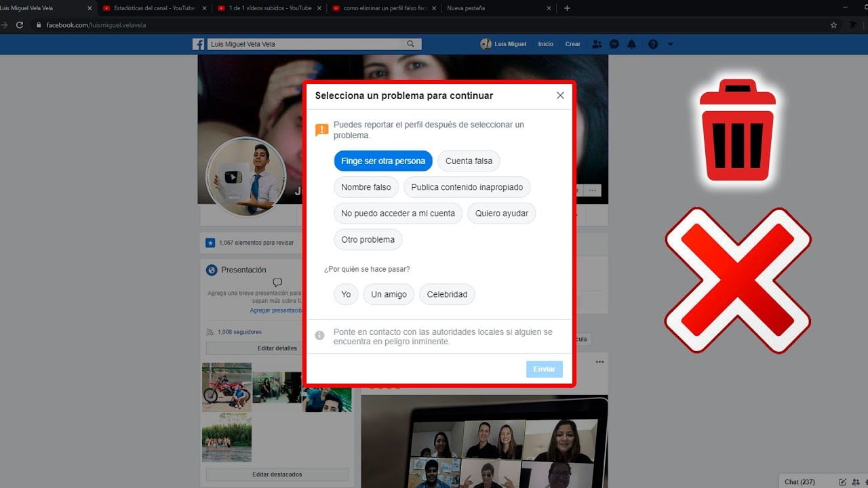Open the help question mark icon

pos(653,44)
